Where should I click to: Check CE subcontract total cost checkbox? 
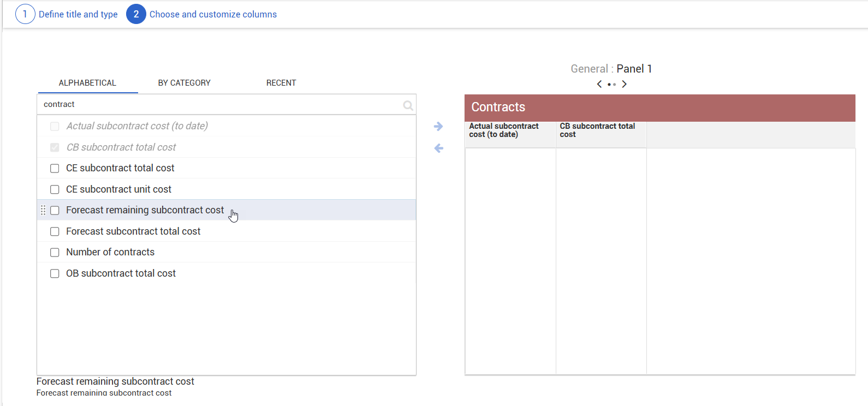55,168
